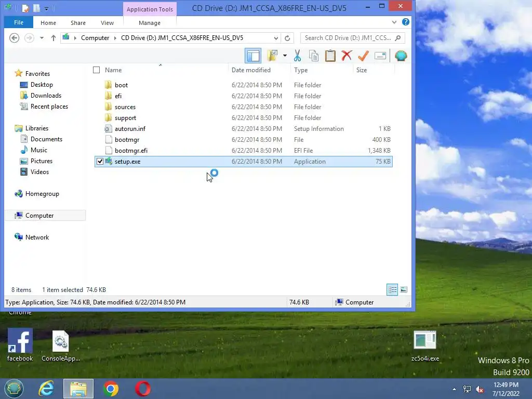The width and height of the screenshot is (532, 399).
Task: Click the search magnifier icon
Action: coord(398,37)
